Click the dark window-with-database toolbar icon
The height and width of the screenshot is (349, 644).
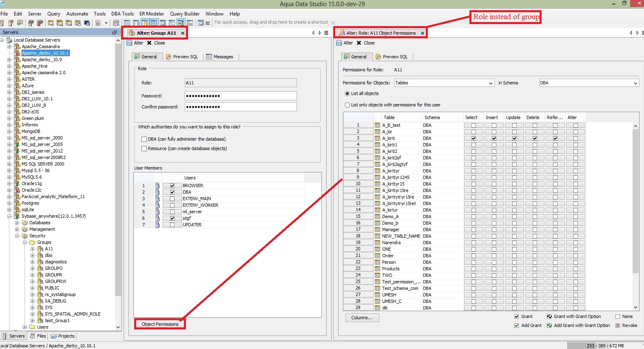pos(87,23)
